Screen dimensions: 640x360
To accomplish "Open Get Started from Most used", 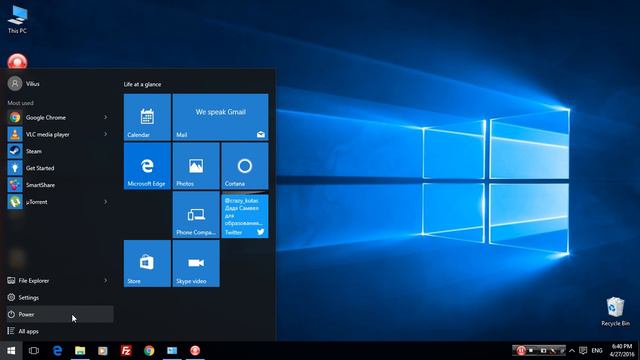I will 60,168.
